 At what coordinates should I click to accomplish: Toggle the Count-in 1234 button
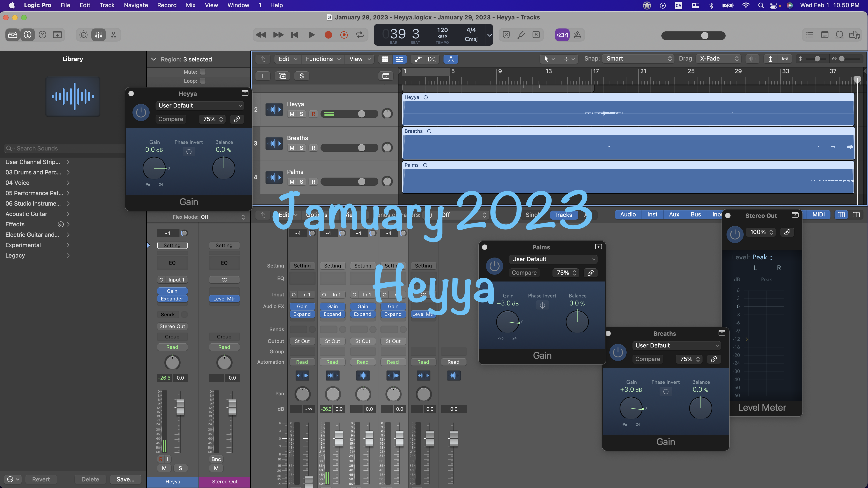pos(562,35)
